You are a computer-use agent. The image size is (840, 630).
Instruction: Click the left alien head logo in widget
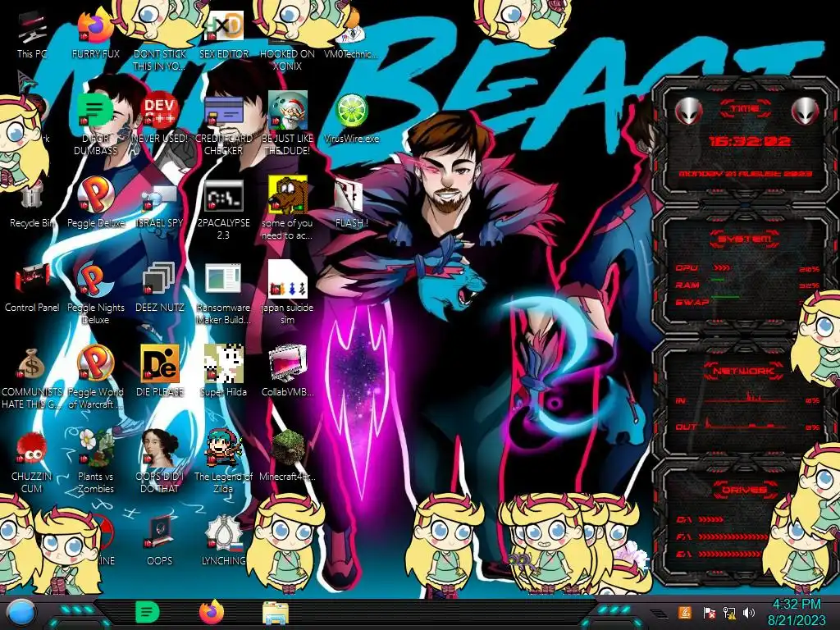coord(688,111)
